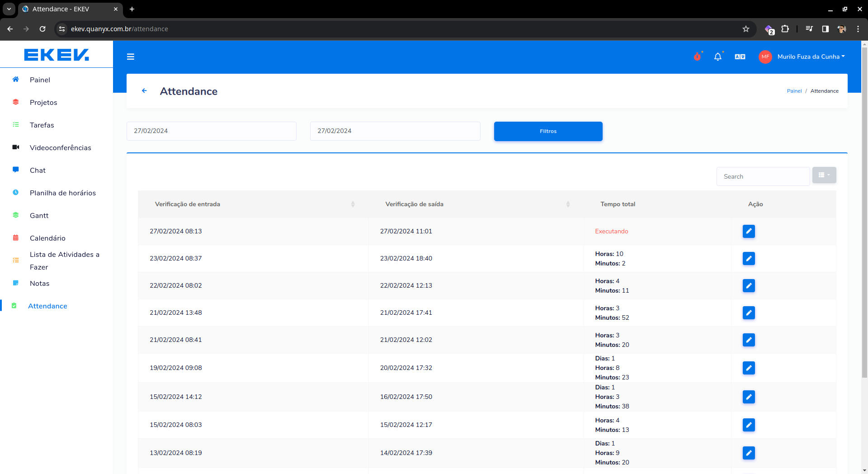Open the Gantt sidebar item

[39, 216]
